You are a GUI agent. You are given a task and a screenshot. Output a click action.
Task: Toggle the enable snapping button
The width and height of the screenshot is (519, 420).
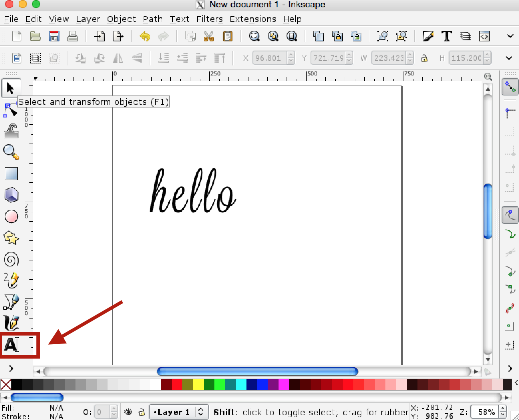tap(510, 87)
